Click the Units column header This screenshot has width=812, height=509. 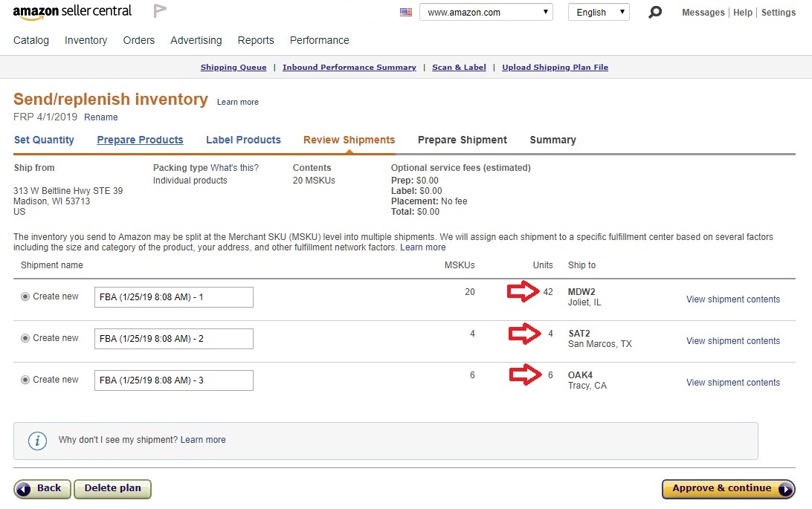pos(543,265)
